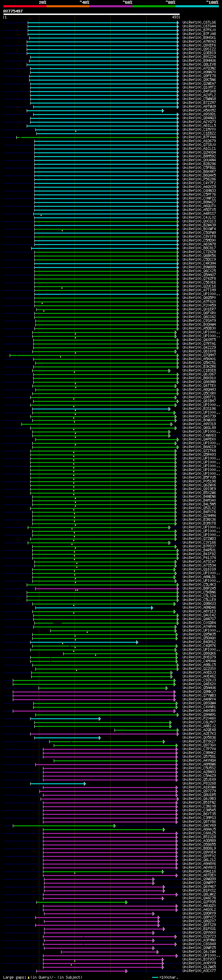The height and width of the screenshot is (980, 222).
Task: Click the cyan ~100% identity legend segment
Action: click(x=197, y=6)
